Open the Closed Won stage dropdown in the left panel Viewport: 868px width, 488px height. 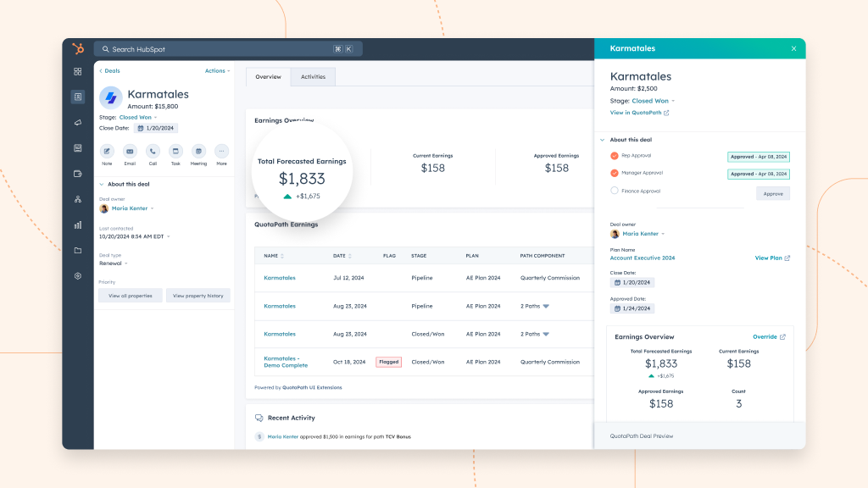click(138, 117)
